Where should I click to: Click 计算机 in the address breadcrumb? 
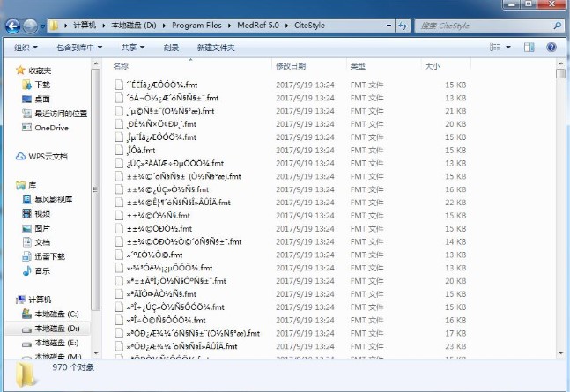point(85,25)
